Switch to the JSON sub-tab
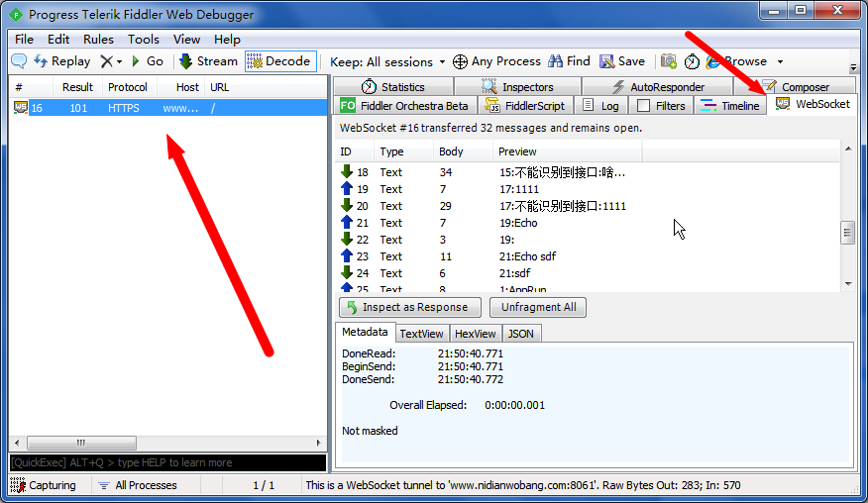 coord(521,334)
